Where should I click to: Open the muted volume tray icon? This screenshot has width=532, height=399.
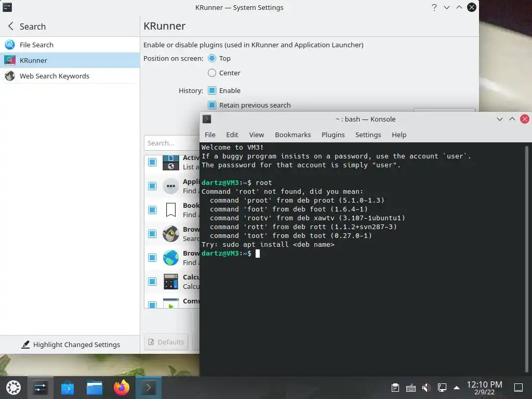pos(426,388)
